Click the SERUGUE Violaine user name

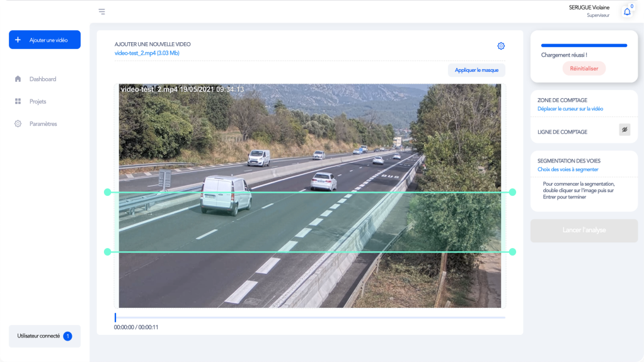coord(589,8)
